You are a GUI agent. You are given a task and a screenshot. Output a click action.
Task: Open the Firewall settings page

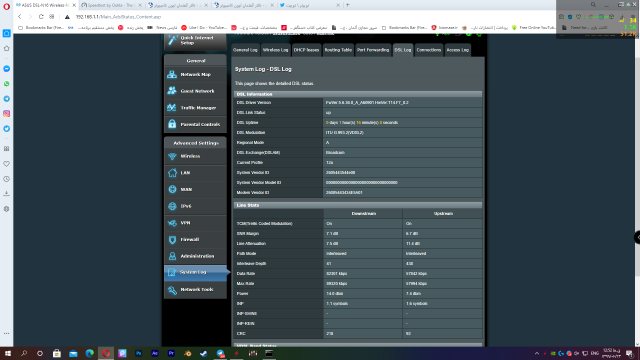[195, 240]
